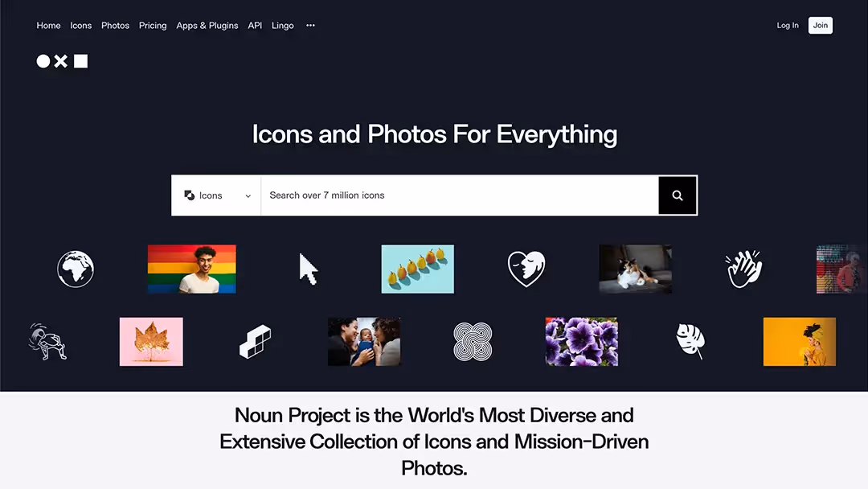Click the magnifier search button

(x=677, y=195)
